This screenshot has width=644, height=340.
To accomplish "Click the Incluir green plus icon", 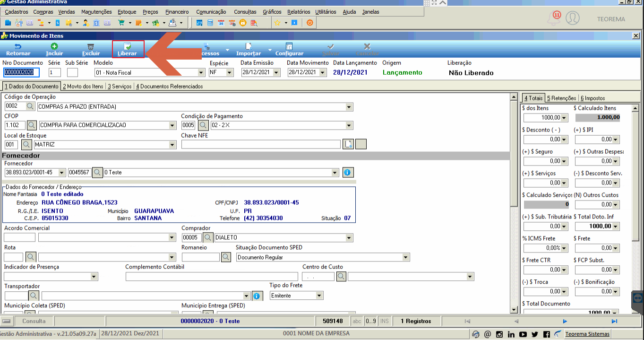I will tap(54, 46).
